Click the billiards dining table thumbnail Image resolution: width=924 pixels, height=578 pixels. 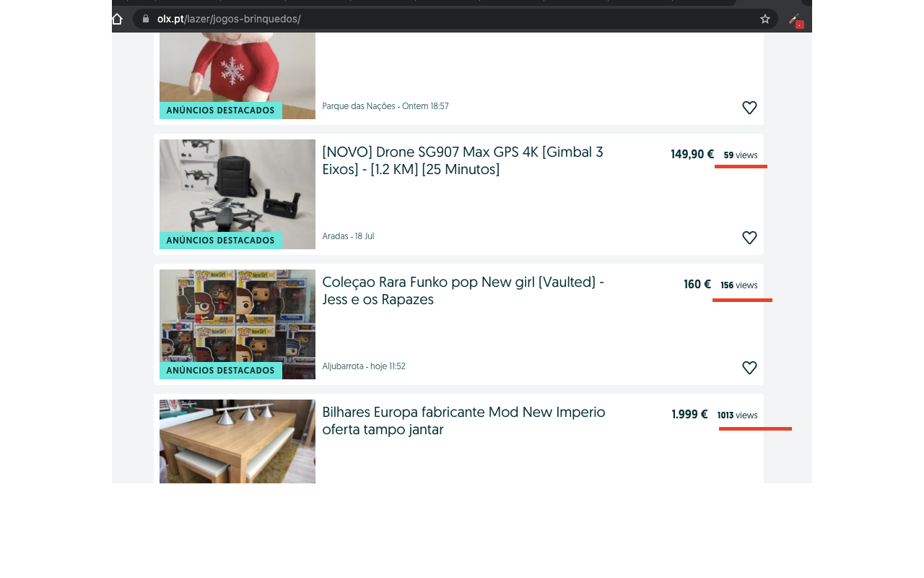237,441
